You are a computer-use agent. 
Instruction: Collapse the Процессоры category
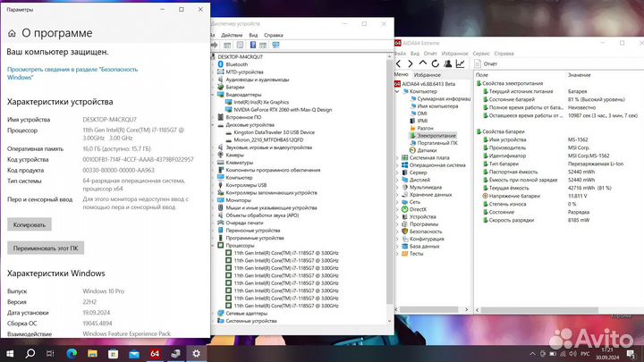[214, 246]
